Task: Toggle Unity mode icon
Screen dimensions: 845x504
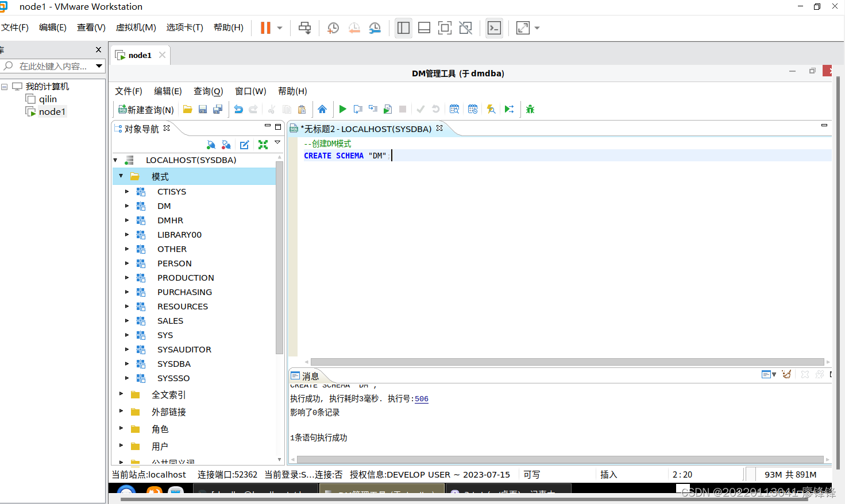Action: 466,28
